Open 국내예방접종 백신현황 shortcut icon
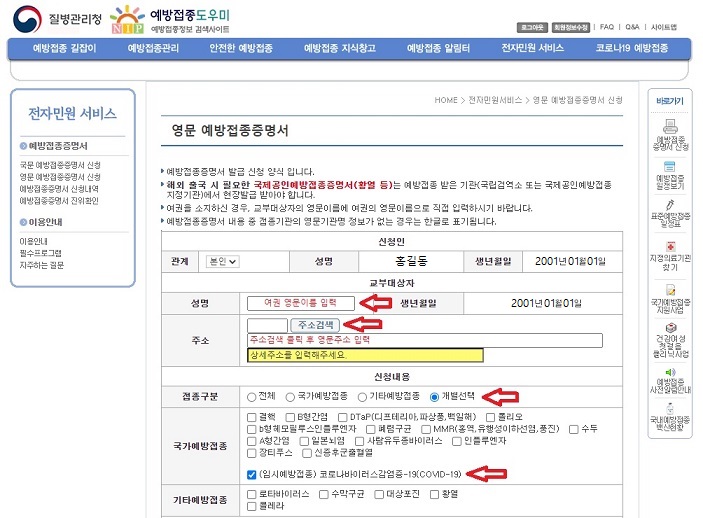 670,409
